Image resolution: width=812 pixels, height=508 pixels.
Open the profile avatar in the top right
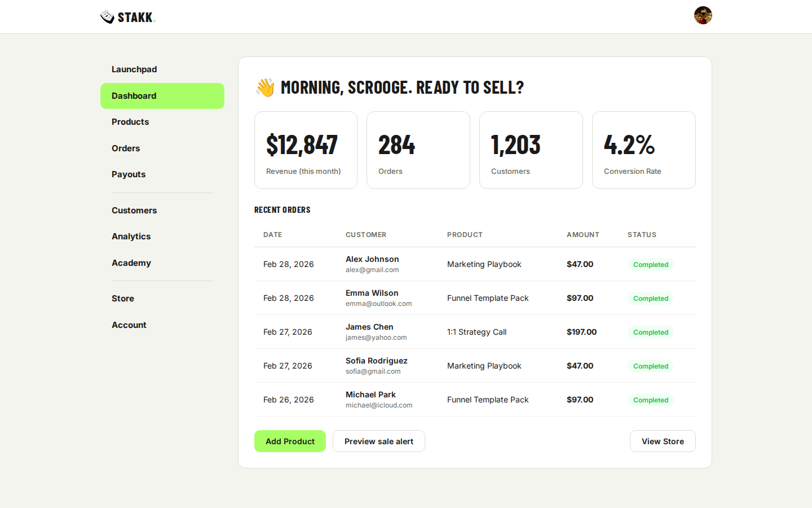click(x=703, y=15)
